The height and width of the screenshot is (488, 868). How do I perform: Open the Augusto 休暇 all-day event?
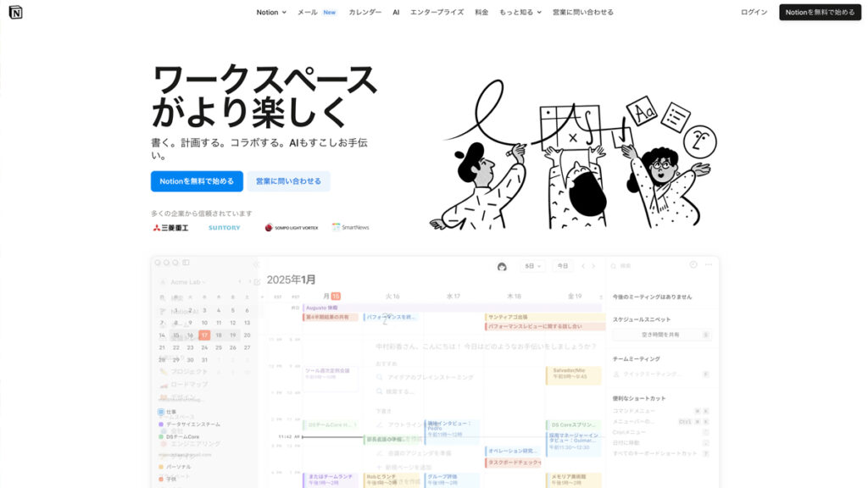pos(452,308)
